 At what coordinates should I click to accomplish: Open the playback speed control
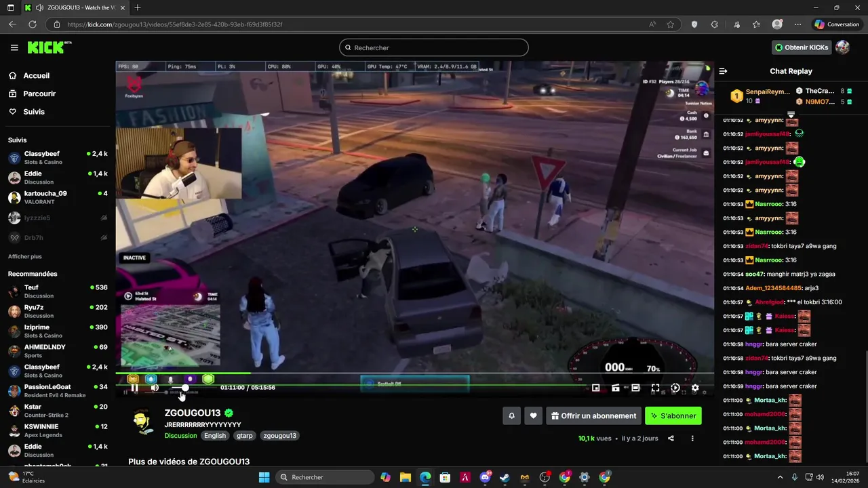click(675, 388)
